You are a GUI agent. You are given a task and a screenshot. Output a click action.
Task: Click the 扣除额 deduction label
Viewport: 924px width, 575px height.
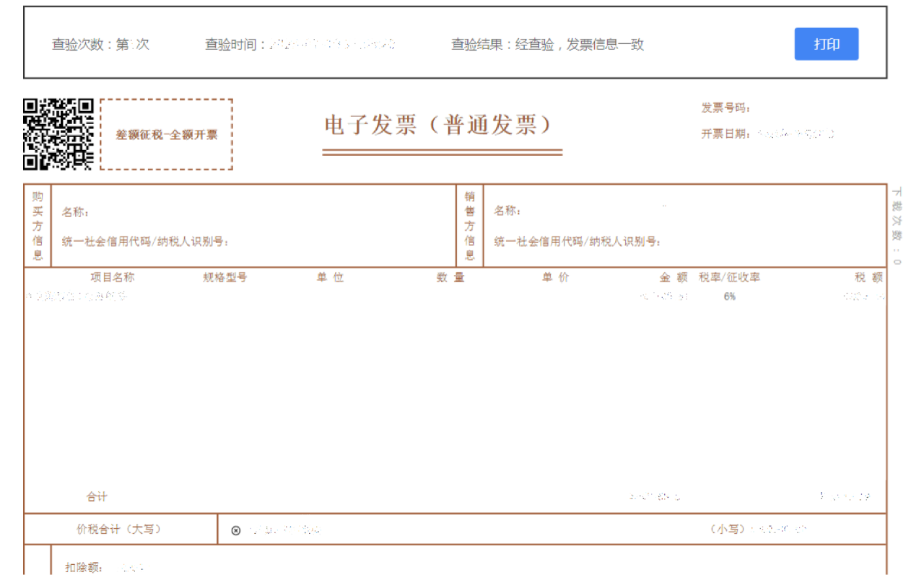pos(86,568)
